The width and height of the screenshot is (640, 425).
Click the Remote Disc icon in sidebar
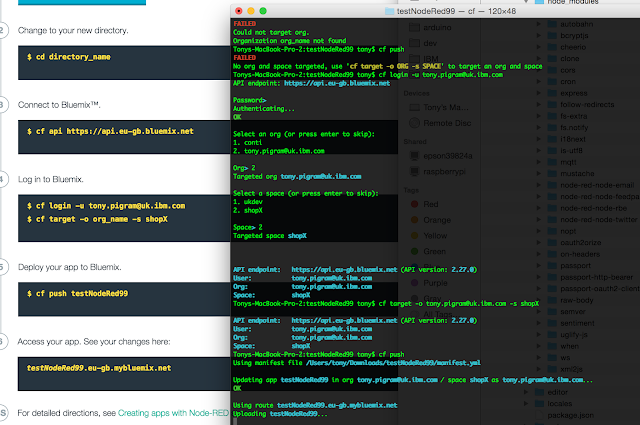coord(414,123)
